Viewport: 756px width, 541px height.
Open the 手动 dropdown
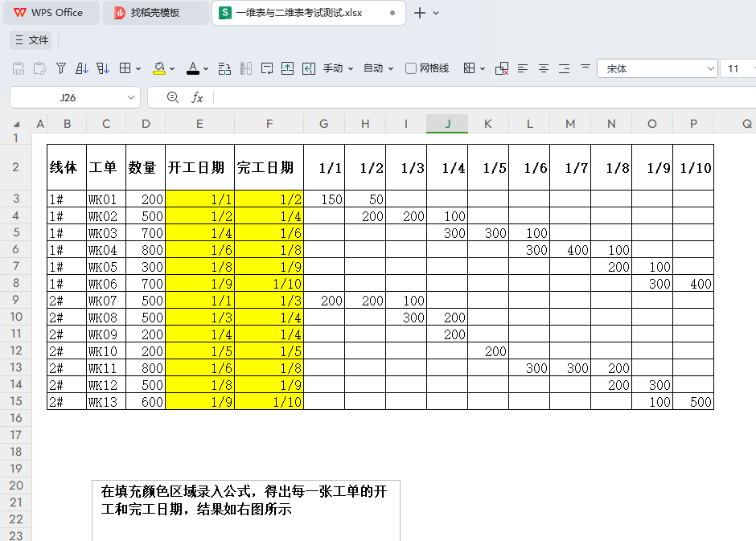pyautogui.click(x=338, y=68)
